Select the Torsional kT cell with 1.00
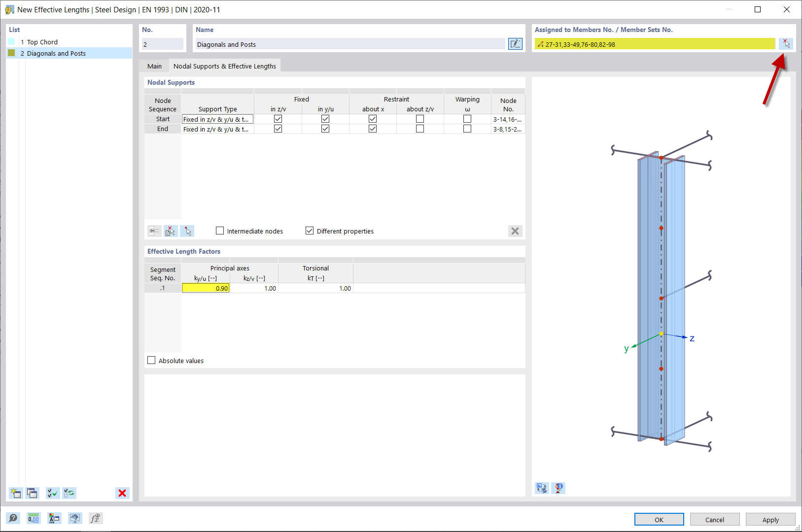Screen dimensions: 802x532 316,288
